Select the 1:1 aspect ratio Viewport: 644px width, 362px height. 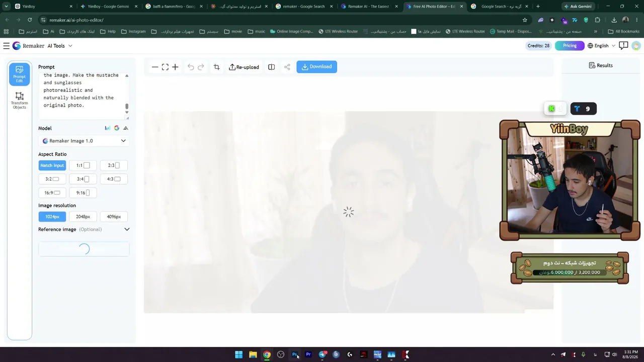pos(83,165)
